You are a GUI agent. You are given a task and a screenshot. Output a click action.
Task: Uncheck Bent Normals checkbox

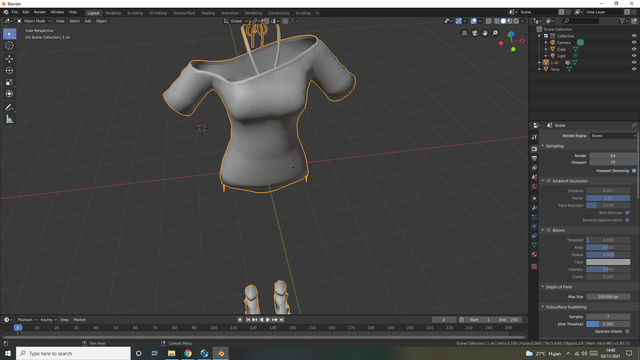click(627, 213)
